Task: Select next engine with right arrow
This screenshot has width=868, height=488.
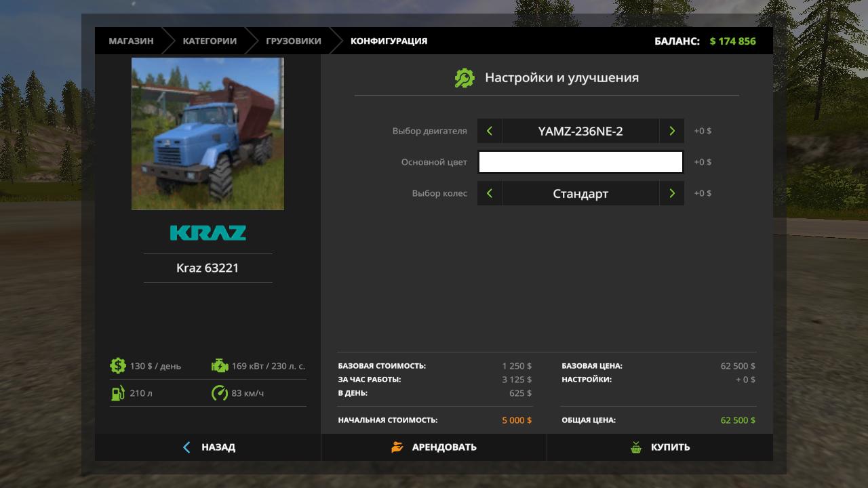Action: pos(671,131)
